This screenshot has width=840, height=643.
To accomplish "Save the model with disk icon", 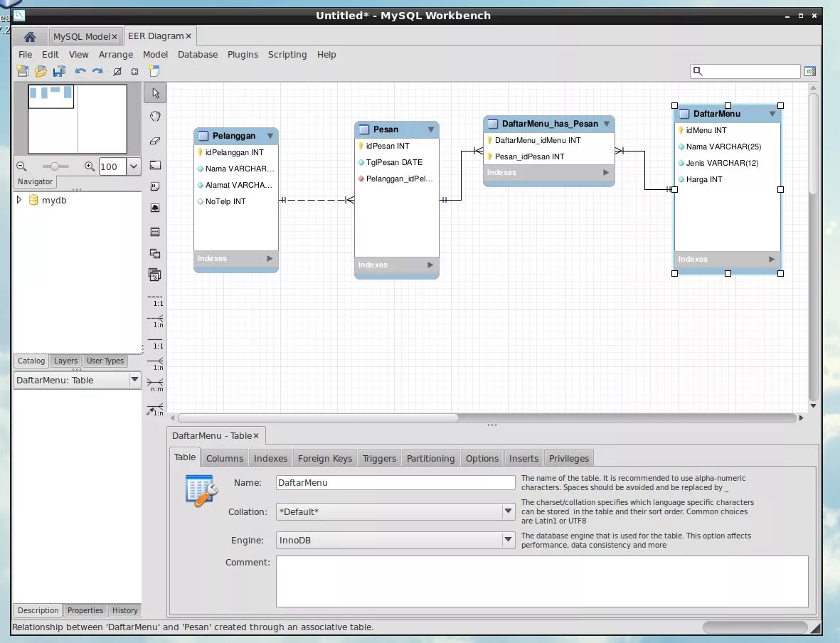I will tap(59, 70).
